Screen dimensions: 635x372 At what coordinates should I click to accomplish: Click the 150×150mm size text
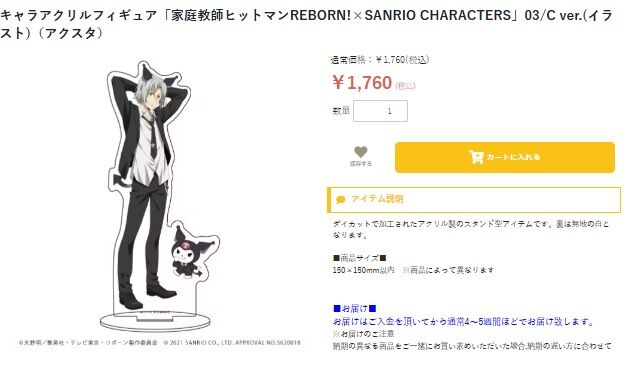(363, 270)
